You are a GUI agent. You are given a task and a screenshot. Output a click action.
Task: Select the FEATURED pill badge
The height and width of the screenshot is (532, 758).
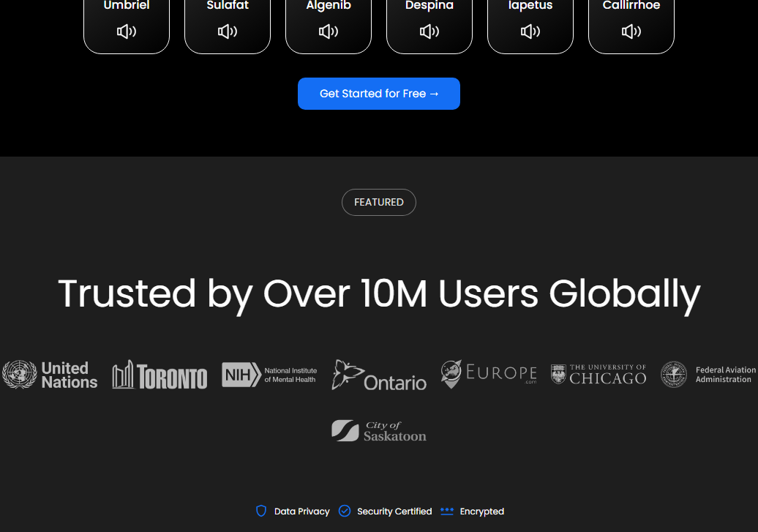coord(379,202)
